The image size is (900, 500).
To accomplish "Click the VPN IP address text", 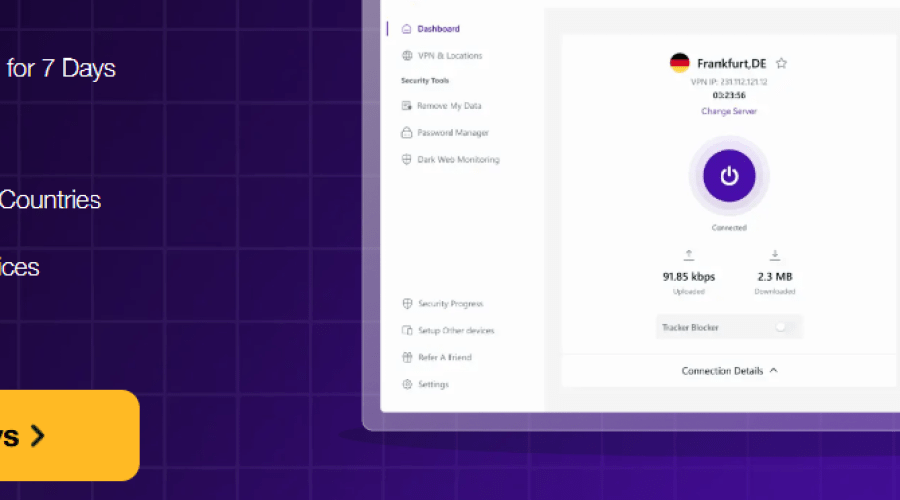I will coord(729,82).
